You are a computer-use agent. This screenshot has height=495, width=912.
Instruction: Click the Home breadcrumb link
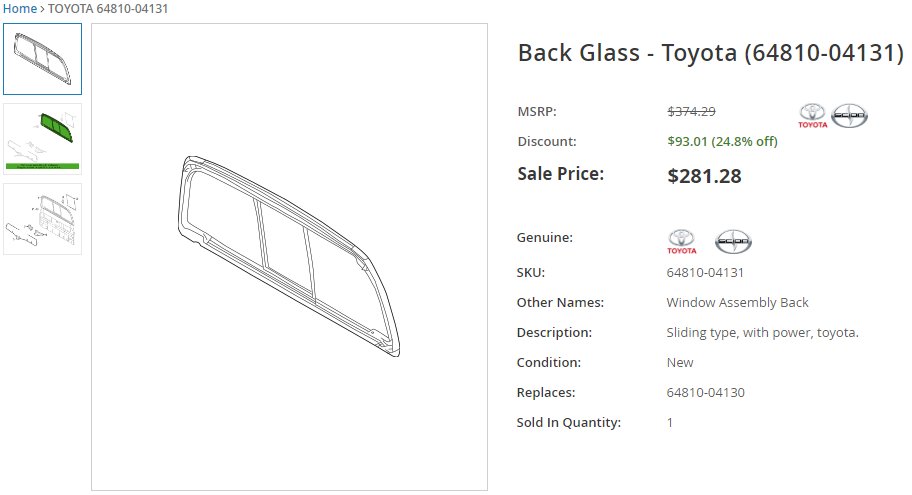coord(20,9)
